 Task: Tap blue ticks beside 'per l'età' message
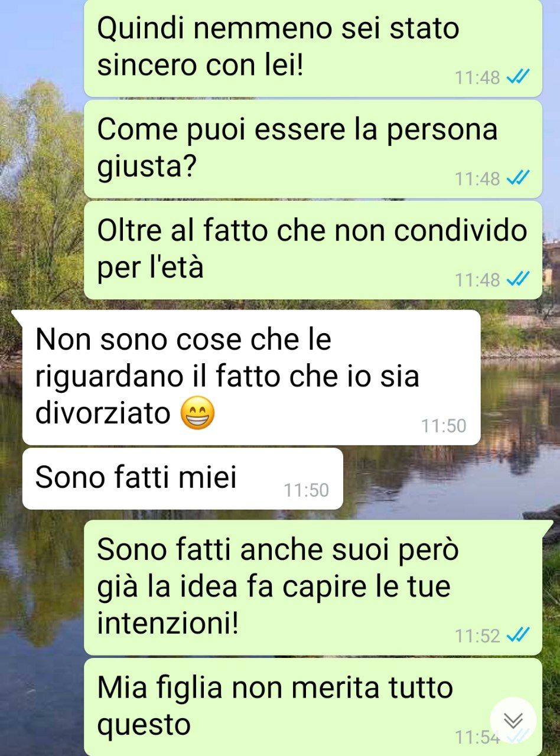click(x=519, y=279)
